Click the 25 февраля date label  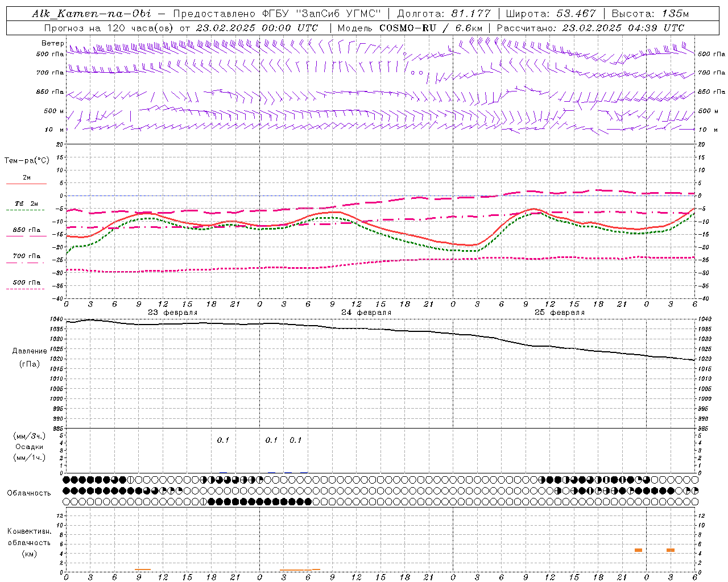(x=560, y=313)
